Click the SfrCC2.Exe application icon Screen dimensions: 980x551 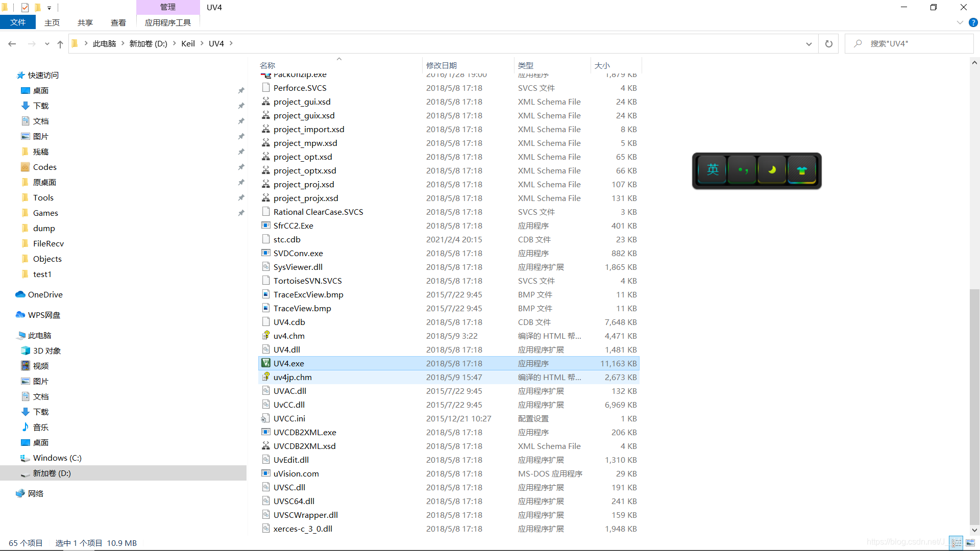tap(265, 226)
